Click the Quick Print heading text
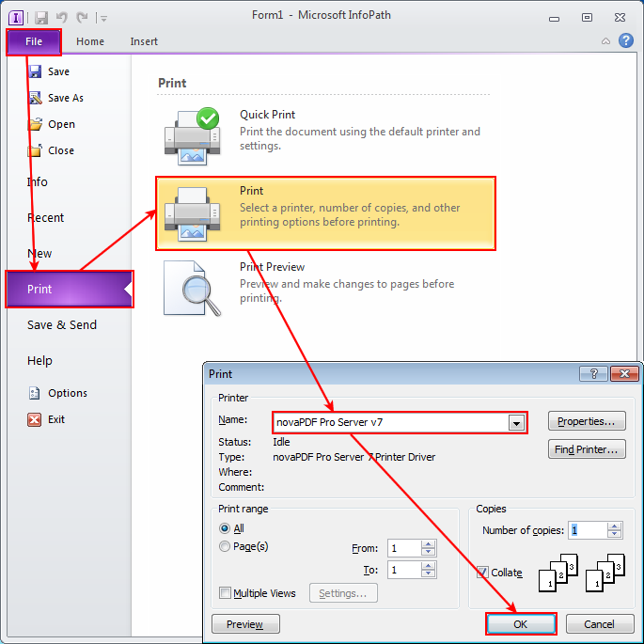 (267, 115)
